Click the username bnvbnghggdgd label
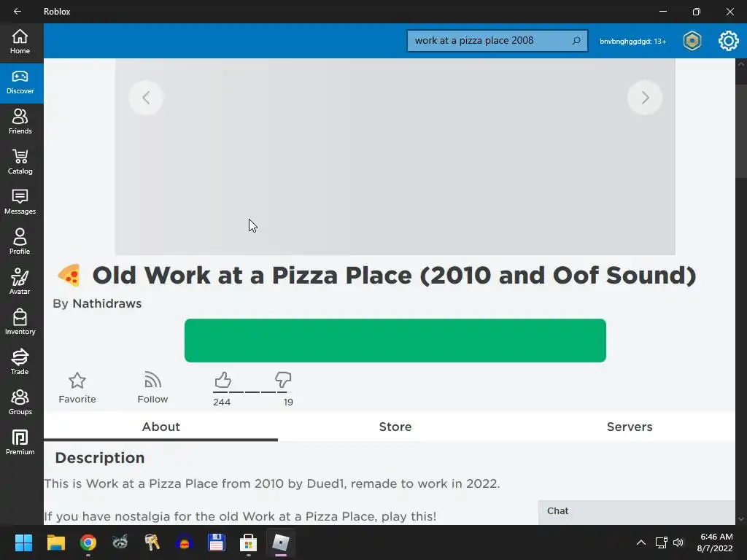 pos(632,42)
